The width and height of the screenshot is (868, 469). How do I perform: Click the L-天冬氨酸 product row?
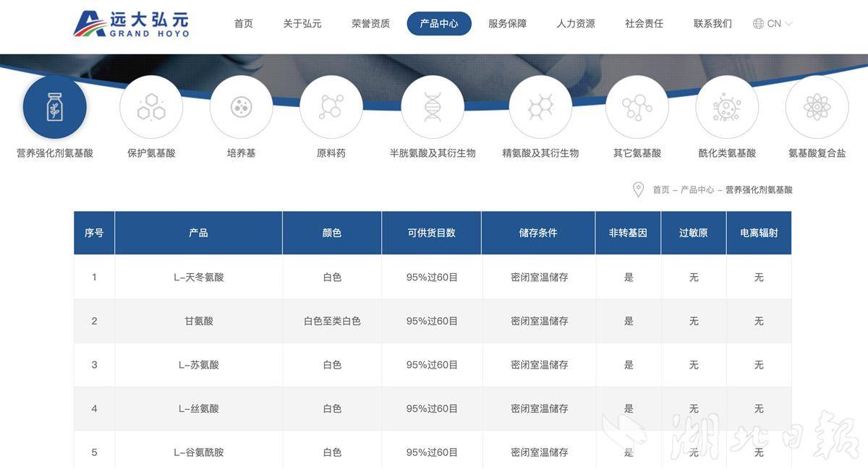199,277
